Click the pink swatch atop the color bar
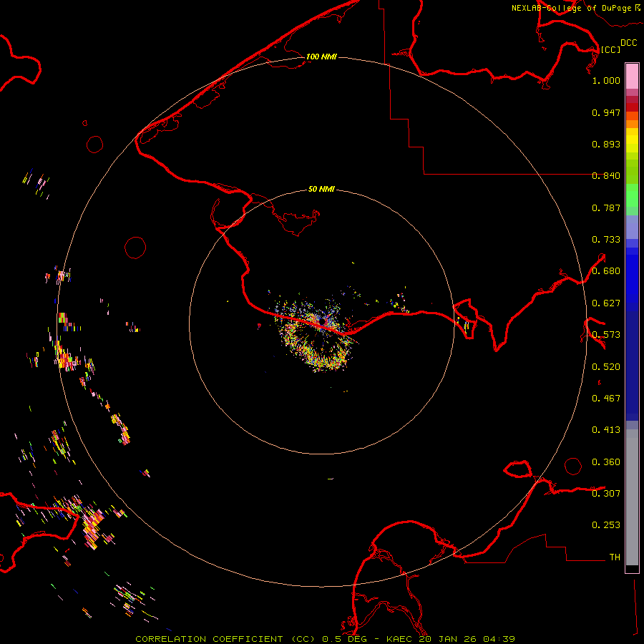This screenshot has width=644, height=644. tap(632, 74)
